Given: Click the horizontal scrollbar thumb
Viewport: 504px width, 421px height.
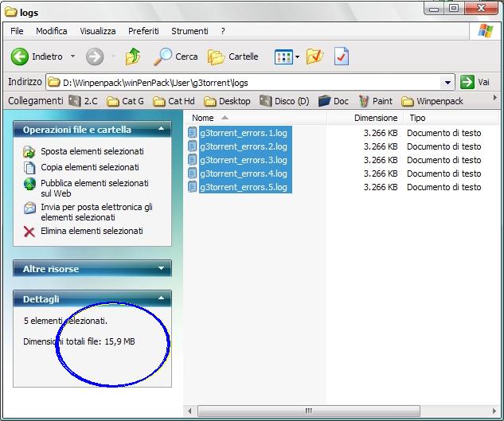Looking at the screenshot, I should (x=309, y=411).
